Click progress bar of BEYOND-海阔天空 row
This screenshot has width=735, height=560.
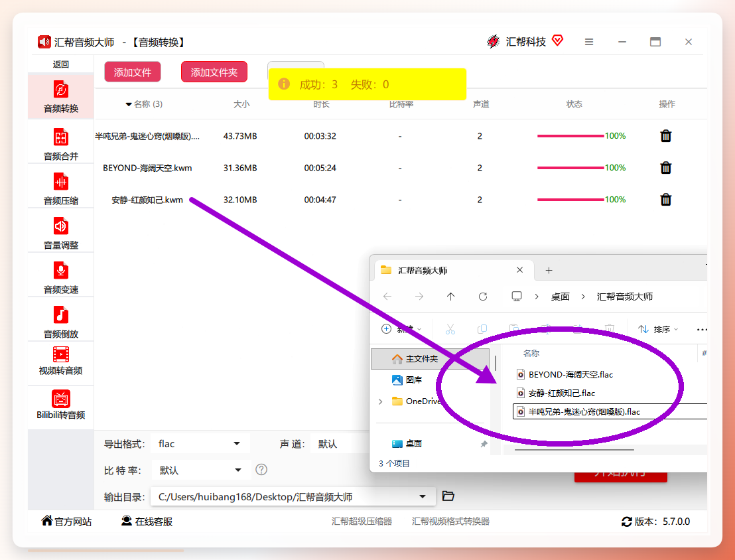(x=570, y=168)
